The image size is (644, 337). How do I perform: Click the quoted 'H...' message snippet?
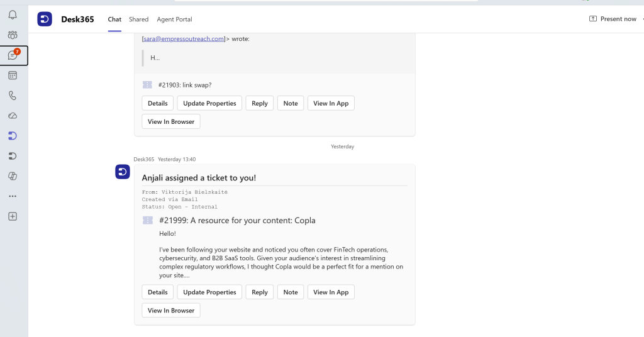(x=155, y=58)
